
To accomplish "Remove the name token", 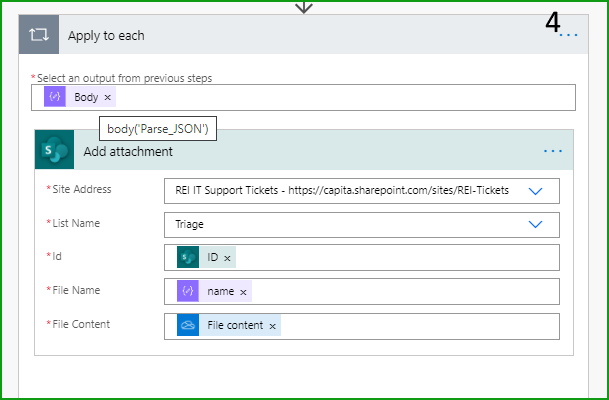I will [243, 291].
